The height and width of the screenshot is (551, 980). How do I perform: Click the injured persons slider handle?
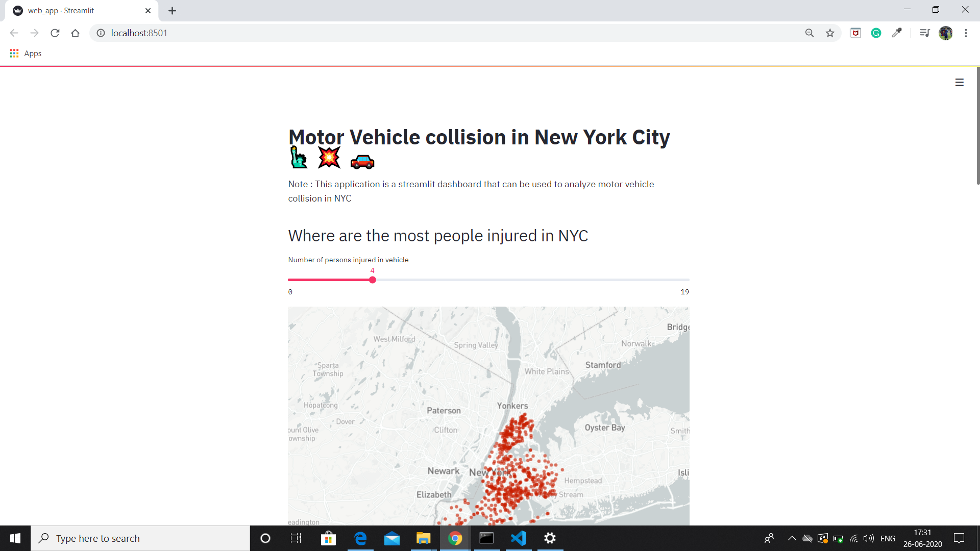tap(373, 280)
